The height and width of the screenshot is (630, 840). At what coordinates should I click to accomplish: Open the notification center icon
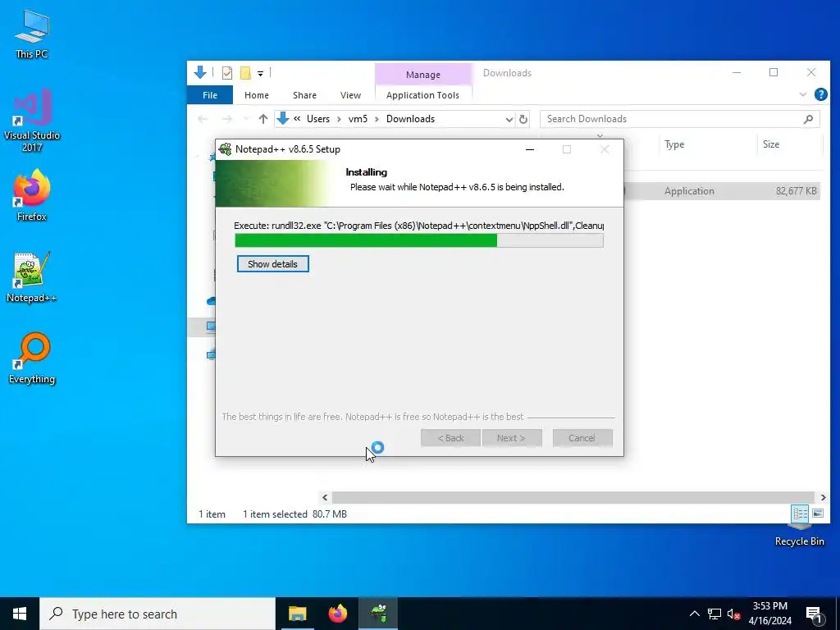click(815, 614)
